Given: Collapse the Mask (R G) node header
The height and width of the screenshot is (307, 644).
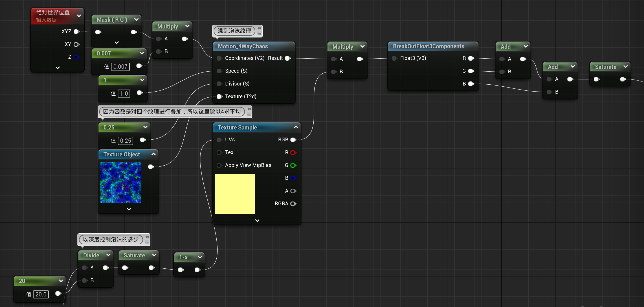Looking at the screenshot, I should coord(136,19).
